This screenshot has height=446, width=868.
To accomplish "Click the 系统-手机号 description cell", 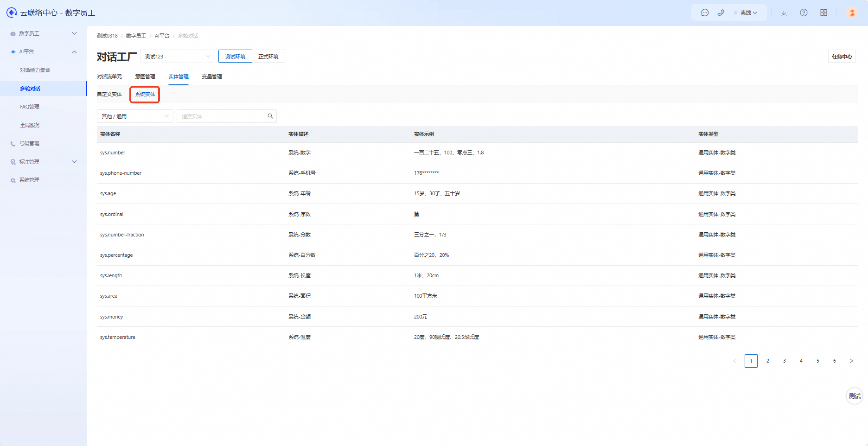I will 302,173.
